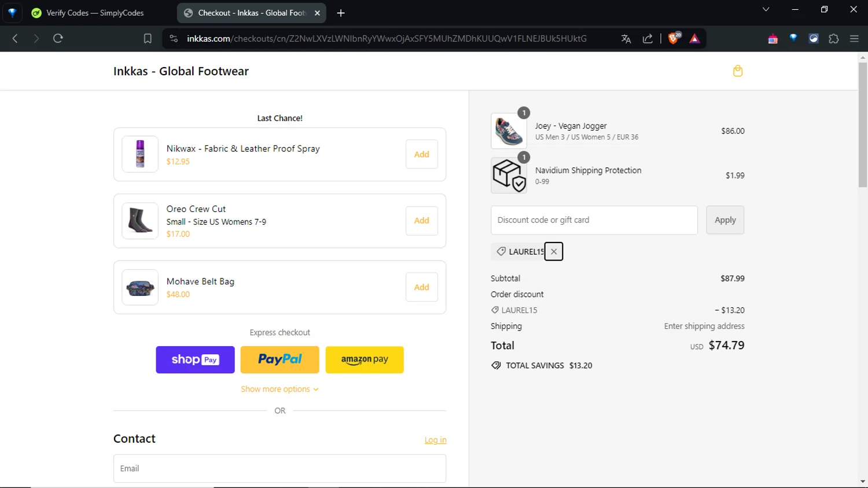This screenshot has height=488, width=868.
Task: Click the Navidium Shipping Protection thumbnail
Action: click(509, 175)
